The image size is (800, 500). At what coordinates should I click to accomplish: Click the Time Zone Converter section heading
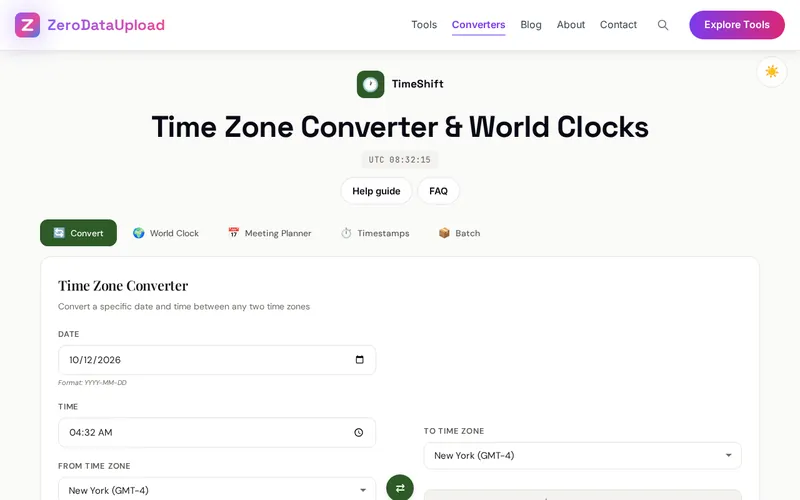(123, 286)
